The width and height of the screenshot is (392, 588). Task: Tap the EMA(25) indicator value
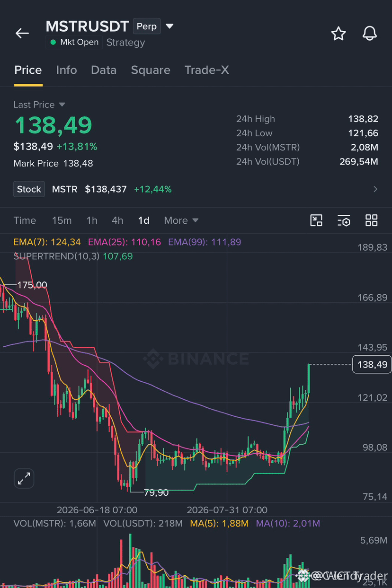(x=124, y=242)
